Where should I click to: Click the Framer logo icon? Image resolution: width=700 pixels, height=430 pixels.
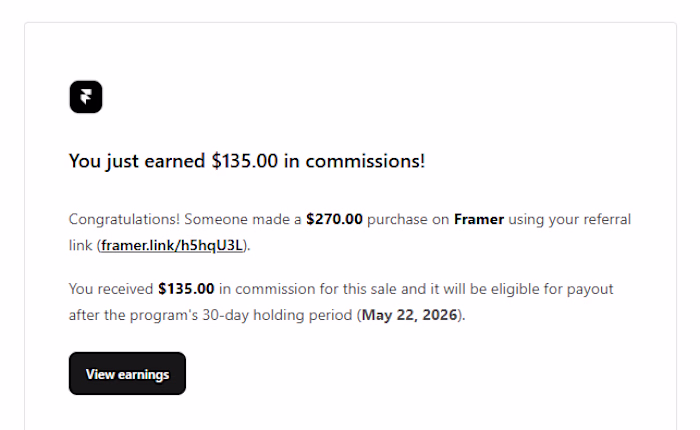pyautogui.click(x=86, y=97)
